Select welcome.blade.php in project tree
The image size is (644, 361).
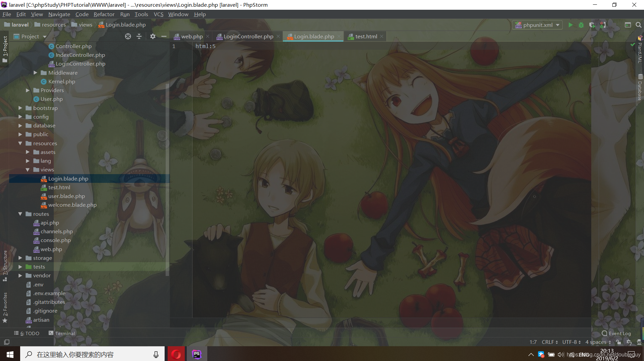[72, 205]
